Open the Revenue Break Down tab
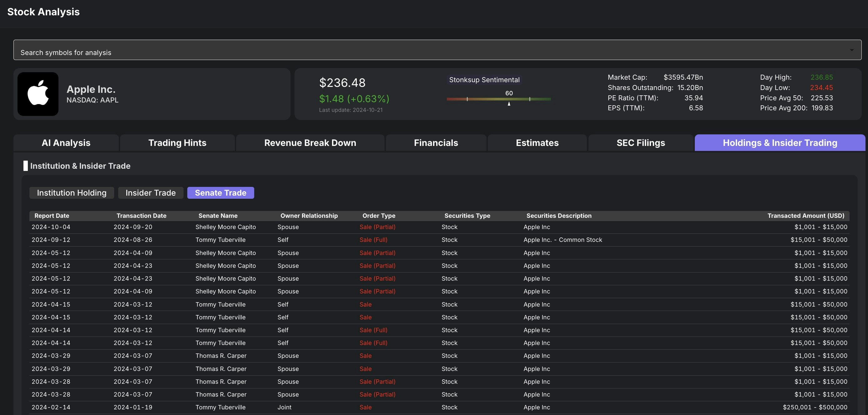The height and width of the screenshot is (415, 868). [310, 143]
